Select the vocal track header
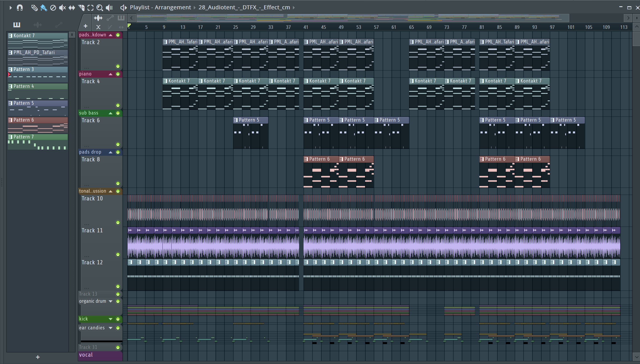The width and height of the screenshot is (640, 364). tap(100, 356)
